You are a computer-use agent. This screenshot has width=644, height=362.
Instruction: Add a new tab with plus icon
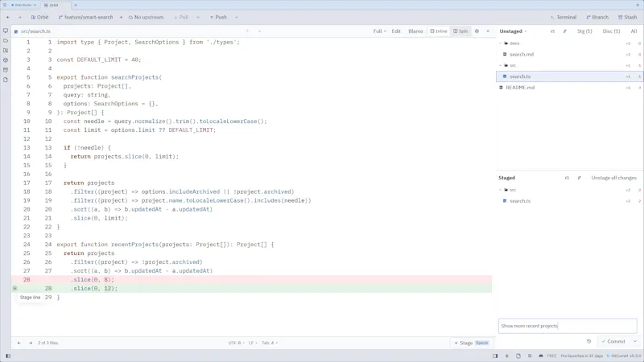76,5
